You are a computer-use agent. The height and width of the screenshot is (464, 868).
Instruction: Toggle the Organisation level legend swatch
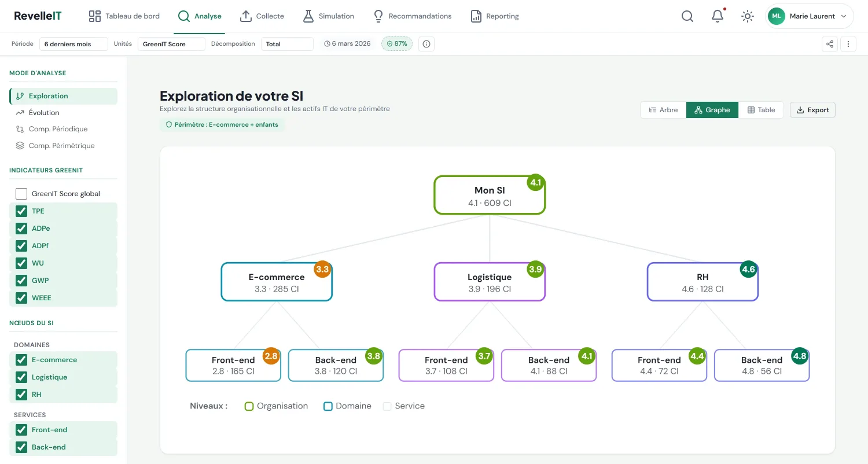(x=249, y=406)
